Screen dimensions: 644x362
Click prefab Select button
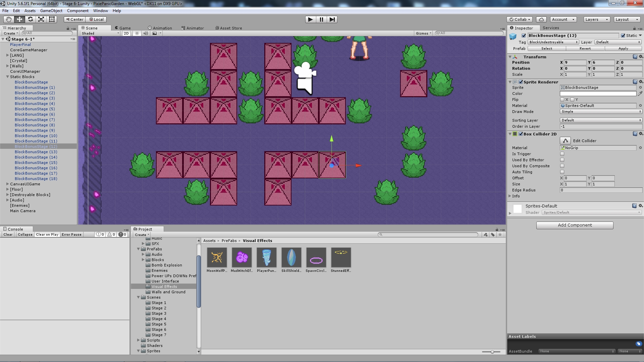pos(547,49)
